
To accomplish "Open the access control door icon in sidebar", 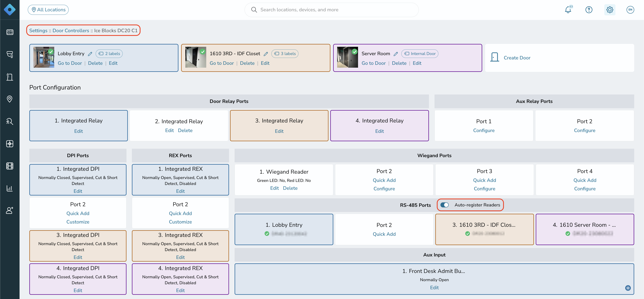I will (x=10, y=77).
